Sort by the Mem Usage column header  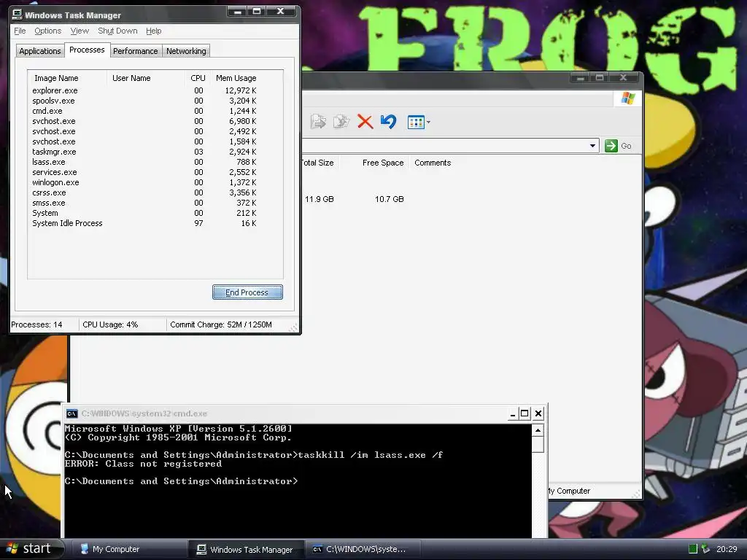click(236, 78)
